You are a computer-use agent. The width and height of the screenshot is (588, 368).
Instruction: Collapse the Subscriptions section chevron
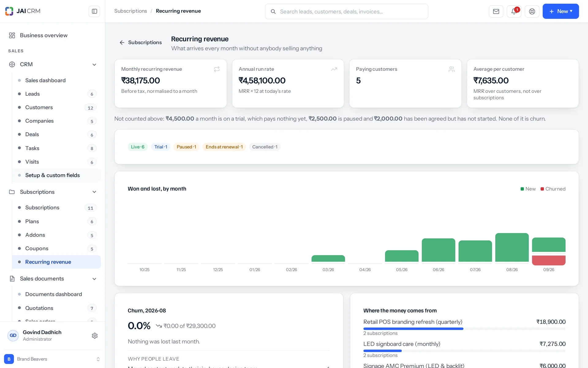[x=94, y=192]
